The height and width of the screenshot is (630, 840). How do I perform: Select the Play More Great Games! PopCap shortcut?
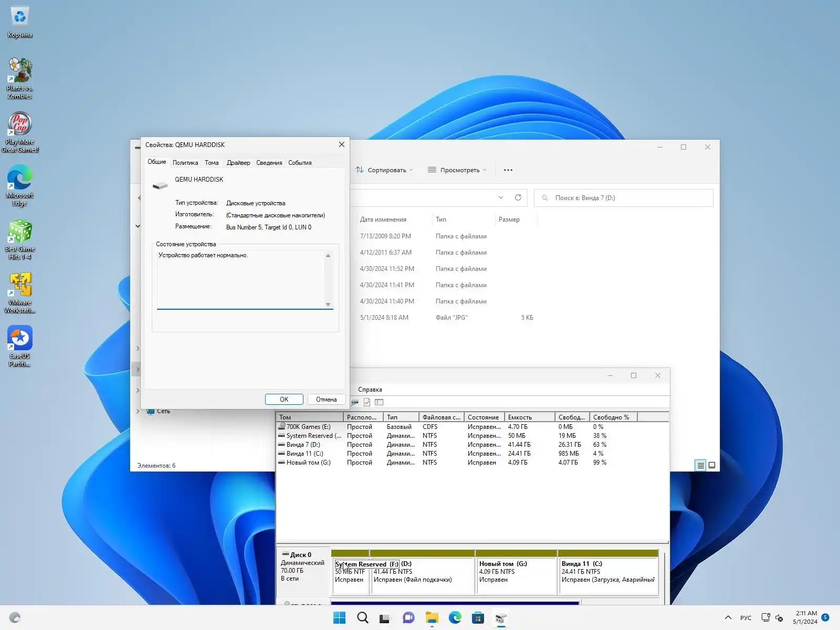(20, 132)
